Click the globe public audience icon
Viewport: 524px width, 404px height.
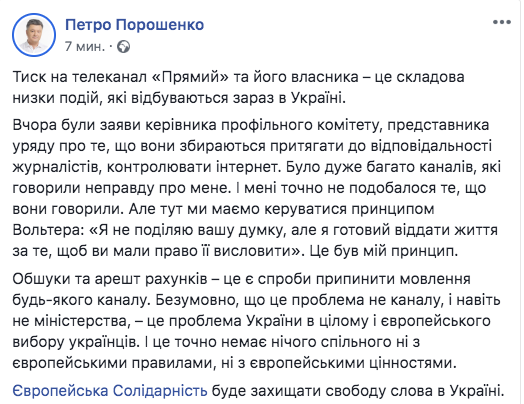(x=123, y=47)
